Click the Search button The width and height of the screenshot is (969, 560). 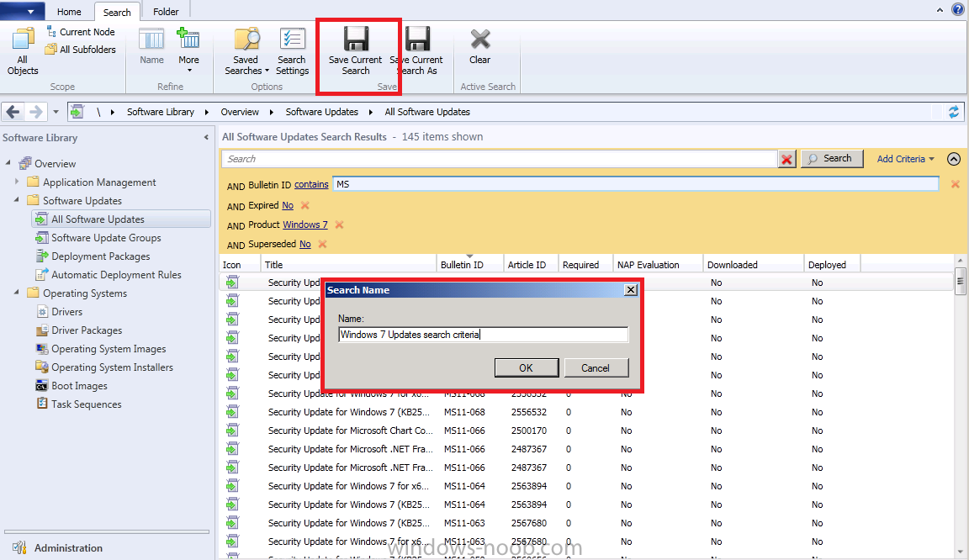coord(831,159)
